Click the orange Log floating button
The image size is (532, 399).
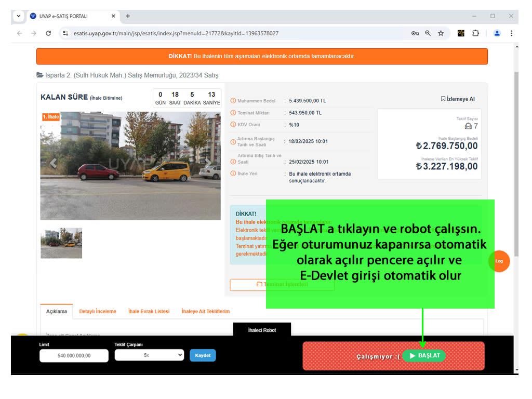point(499,261)
